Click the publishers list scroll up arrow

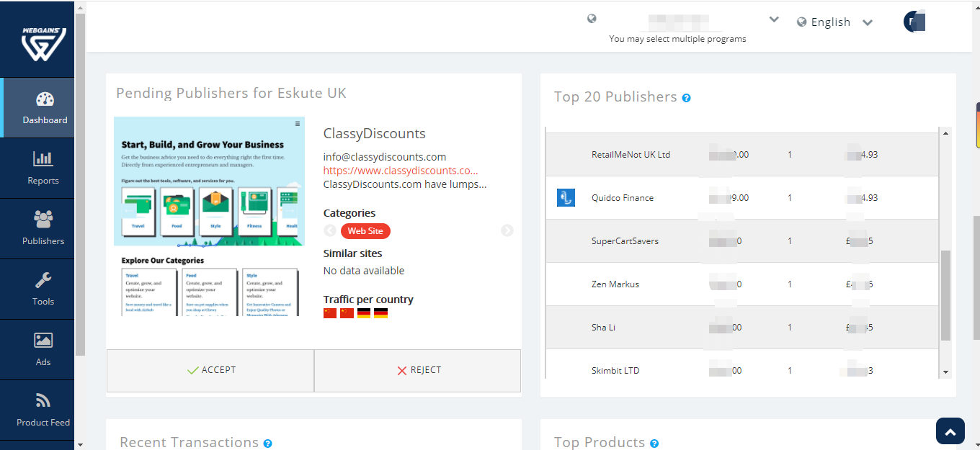[946, 133]
